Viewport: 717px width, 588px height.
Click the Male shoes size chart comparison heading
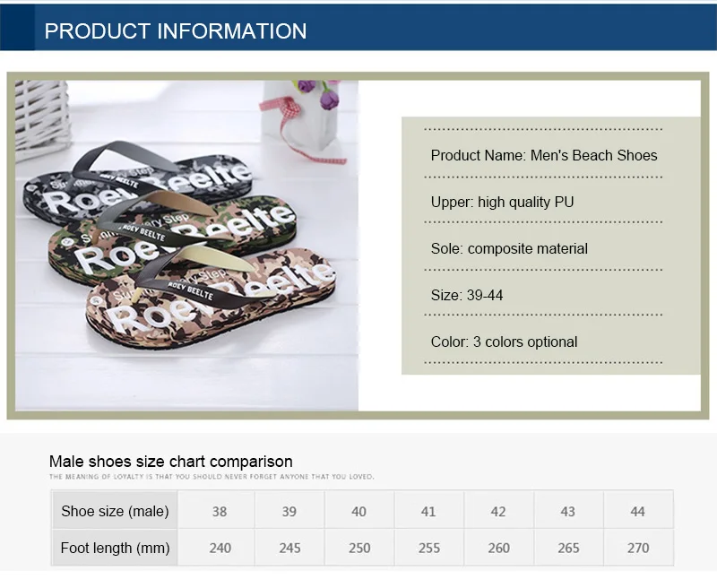170,462
